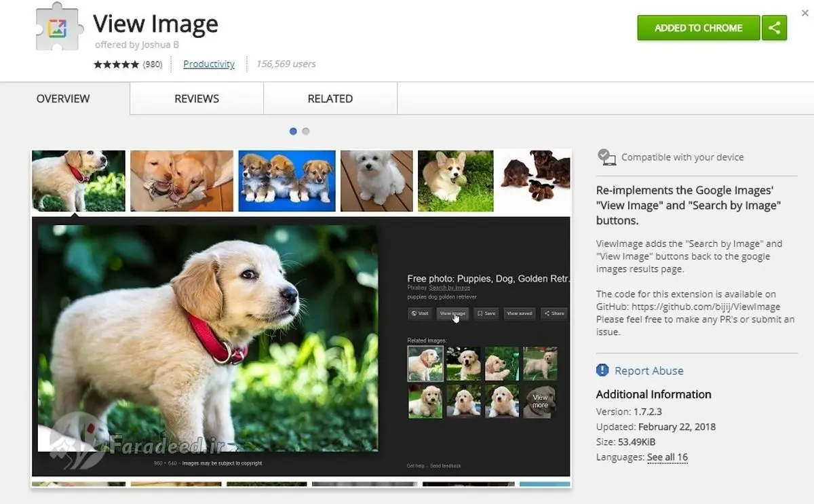Click the Added to Chrome button
The height and width of the screenshot is (504, 814).
pos(699,28)
